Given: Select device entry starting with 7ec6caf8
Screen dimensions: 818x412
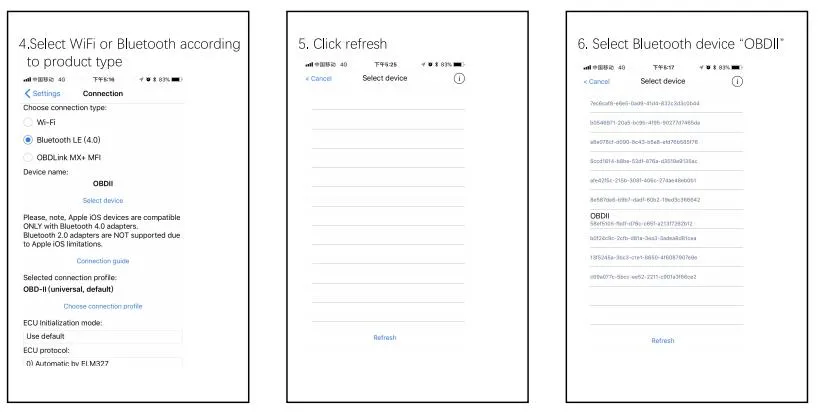Looking at the screenshot, I should point(666,103).
